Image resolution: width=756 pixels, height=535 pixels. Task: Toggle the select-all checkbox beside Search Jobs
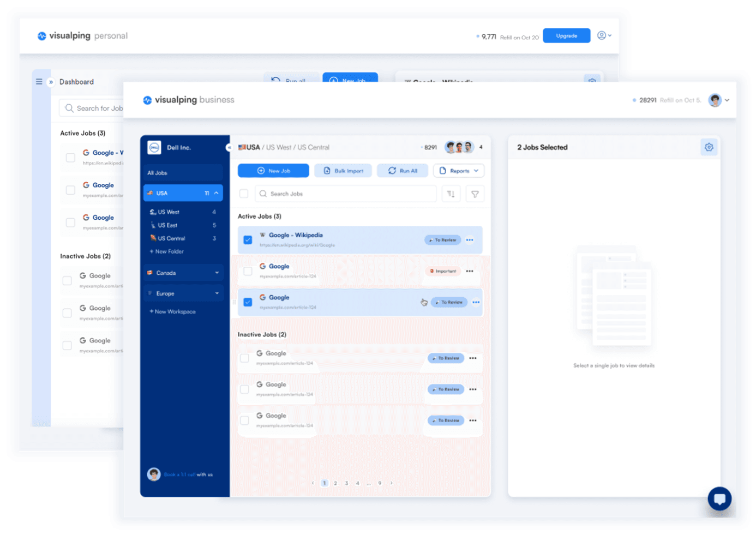(244, 194)
